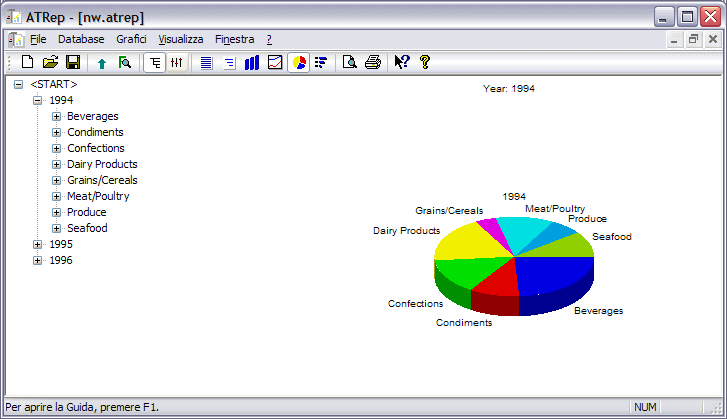The height and width of the screenshot is (419, 727).
Task: Click the NUM status bar indicator
Action: tap(645, 407)
